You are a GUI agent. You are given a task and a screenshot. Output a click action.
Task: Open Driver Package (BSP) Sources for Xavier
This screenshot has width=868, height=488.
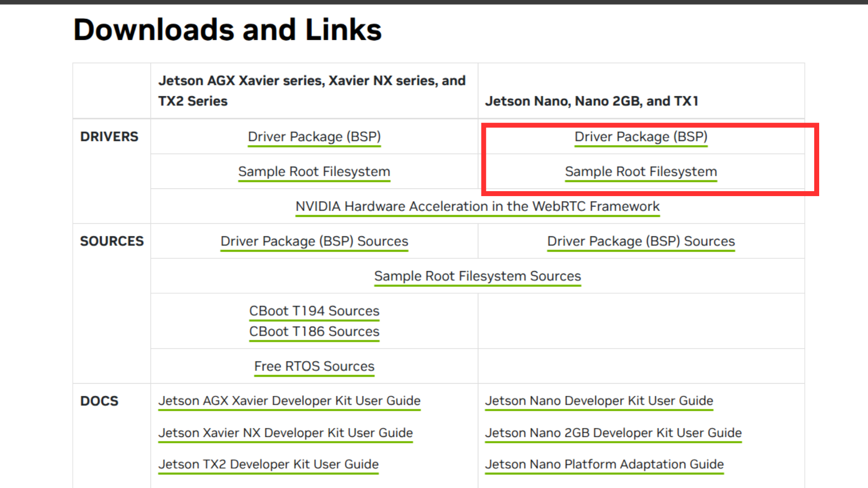tap(314, 241)
